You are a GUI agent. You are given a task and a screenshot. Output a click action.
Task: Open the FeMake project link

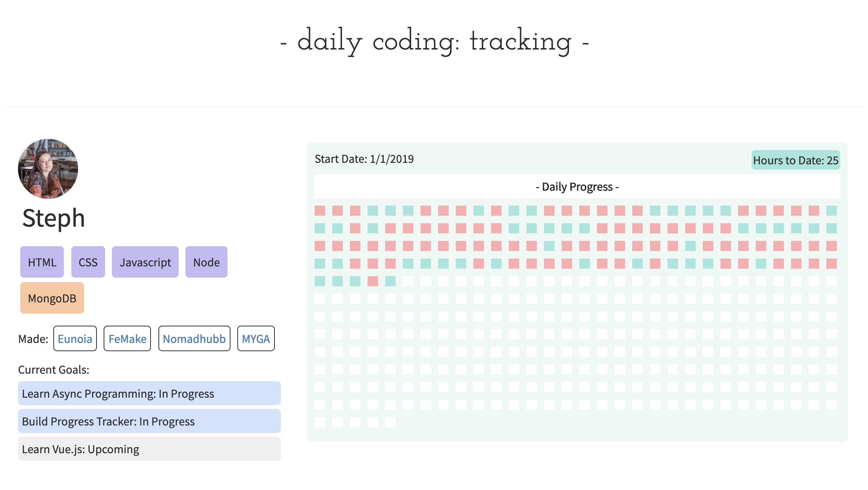pos(127,339)
